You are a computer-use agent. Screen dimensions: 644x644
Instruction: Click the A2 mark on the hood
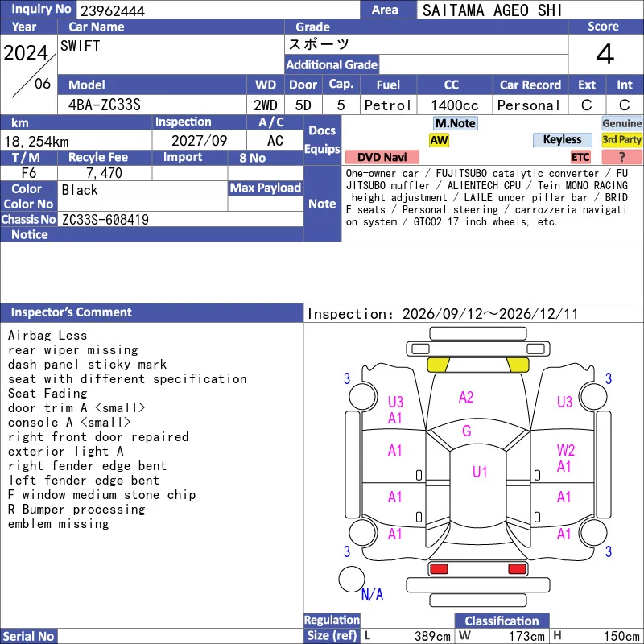coord(466,397)
